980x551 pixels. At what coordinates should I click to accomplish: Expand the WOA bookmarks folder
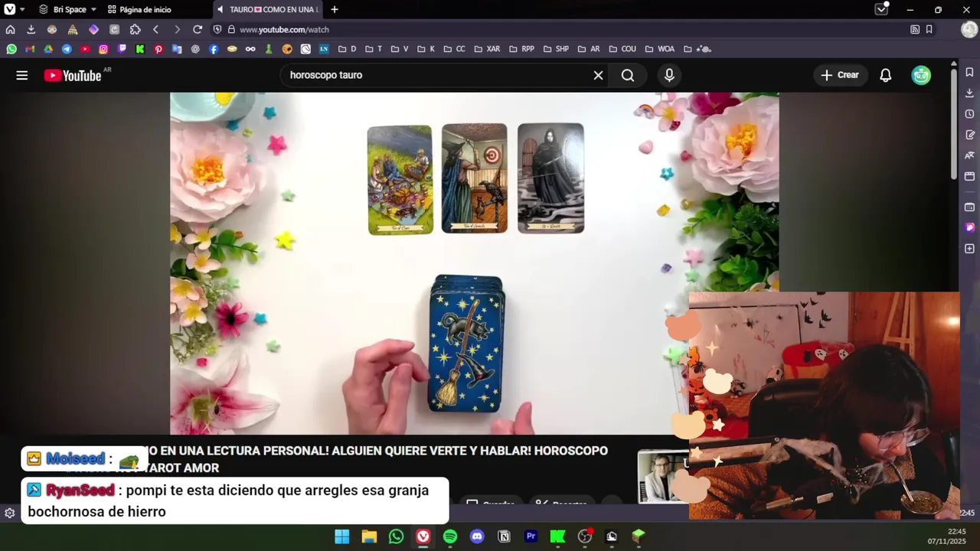[x=660, y=49]
